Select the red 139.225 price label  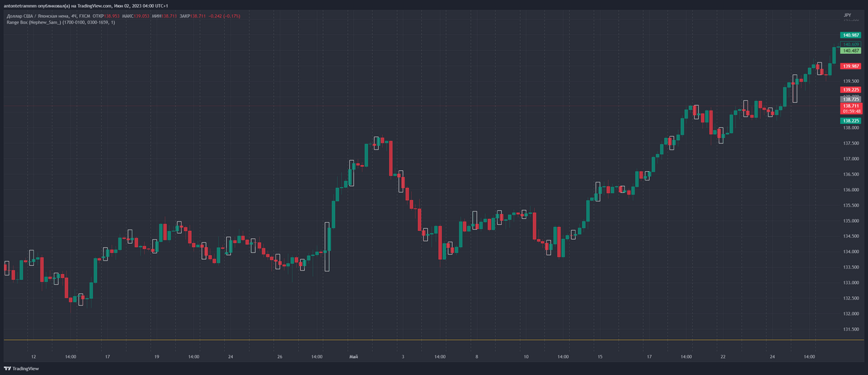[x=851, y=90]
